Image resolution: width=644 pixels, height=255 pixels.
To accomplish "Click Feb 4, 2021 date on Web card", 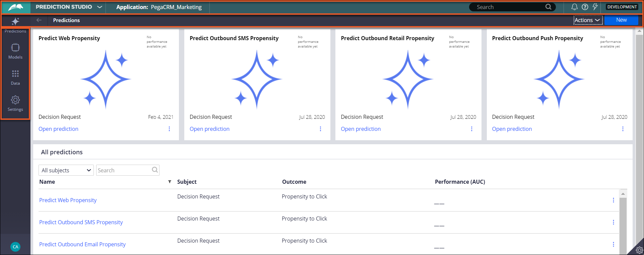I will 160,117.
